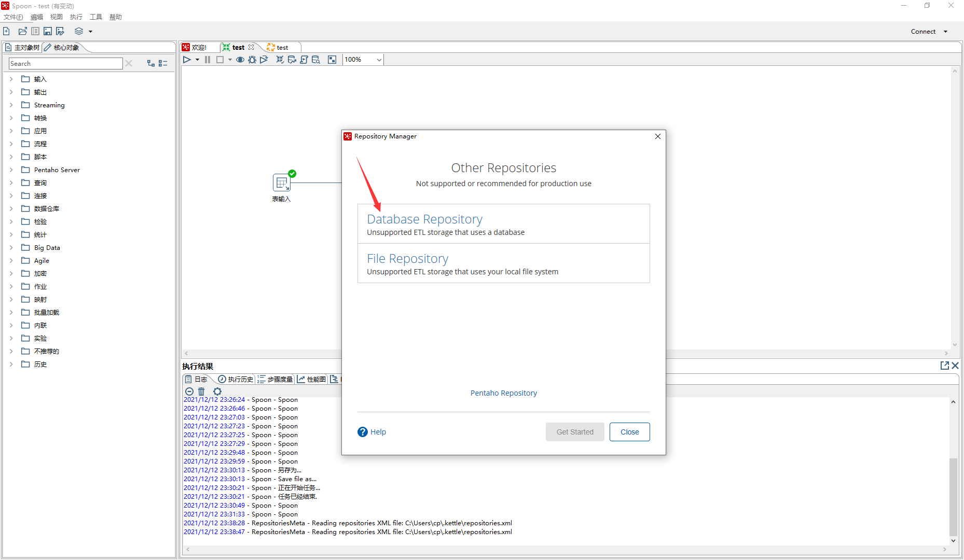Click the Save As toolbar icon
The height and width of the screenshot is (560, 964).
tap(60, 31)
